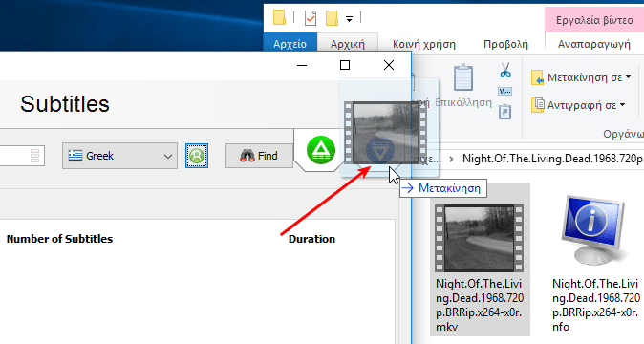Open the Προβολή ribbon tab
Image resolution: width=644 pixels, height=344 pixels.
tap(505, 44)
